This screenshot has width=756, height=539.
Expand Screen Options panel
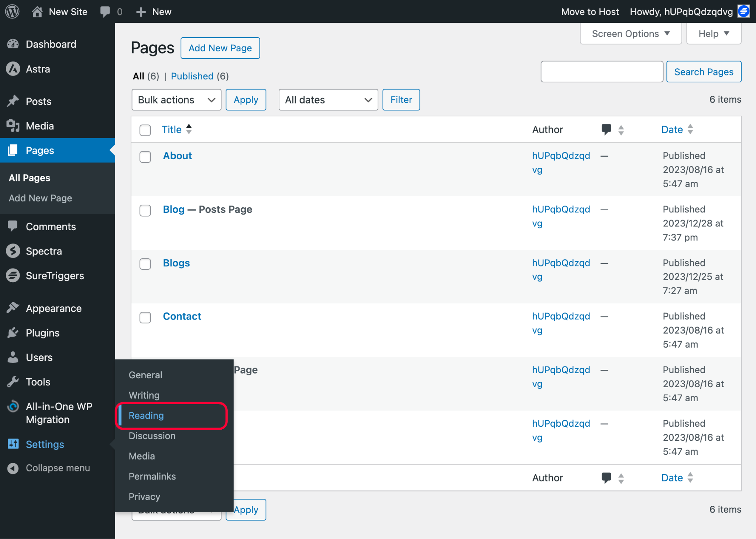[630, 34]
